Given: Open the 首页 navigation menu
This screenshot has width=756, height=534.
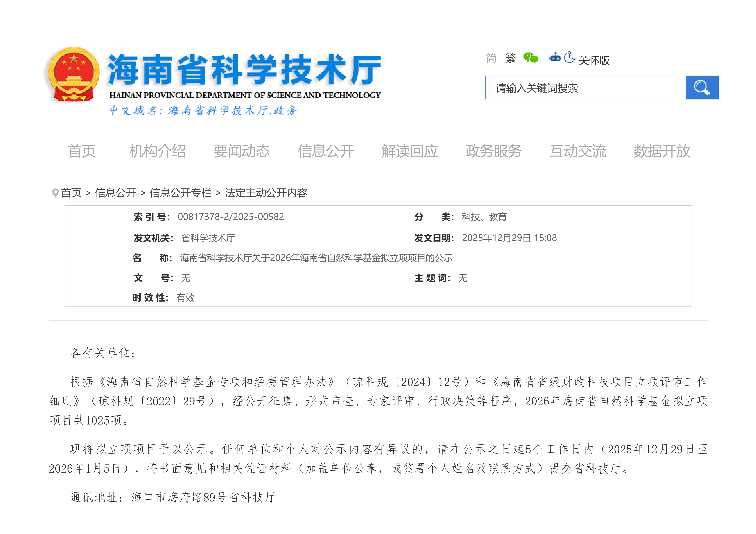Looking at the screenshot, I should click(x=82, y=151).
